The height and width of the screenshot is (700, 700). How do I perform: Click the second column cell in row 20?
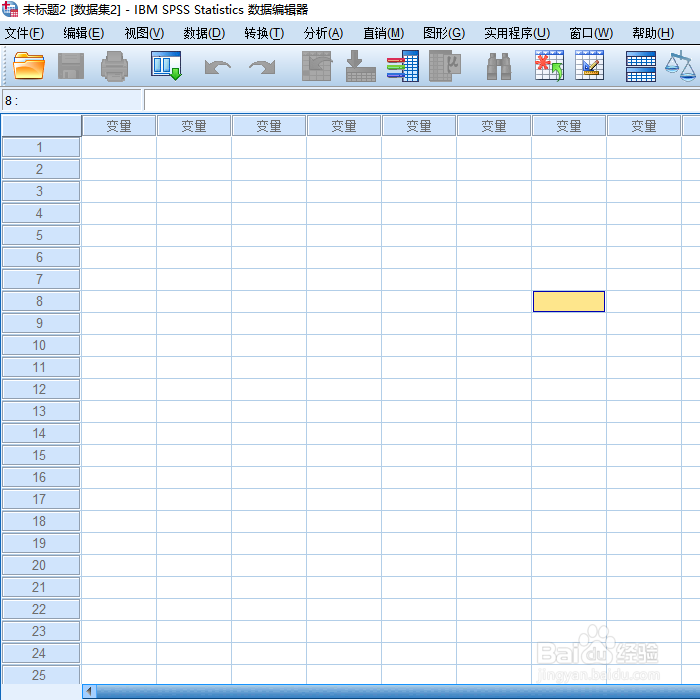[194, 565]
